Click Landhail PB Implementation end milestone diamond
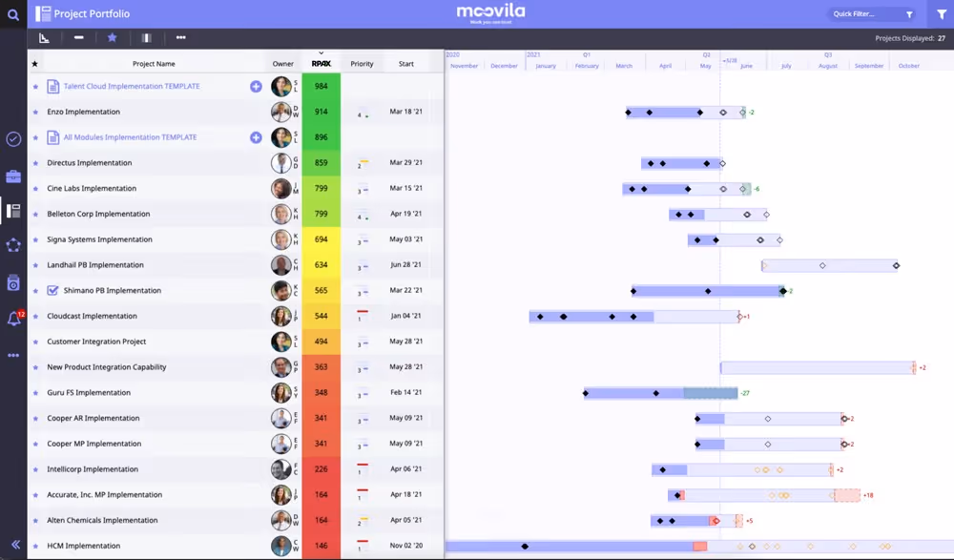 coord(896,265)
